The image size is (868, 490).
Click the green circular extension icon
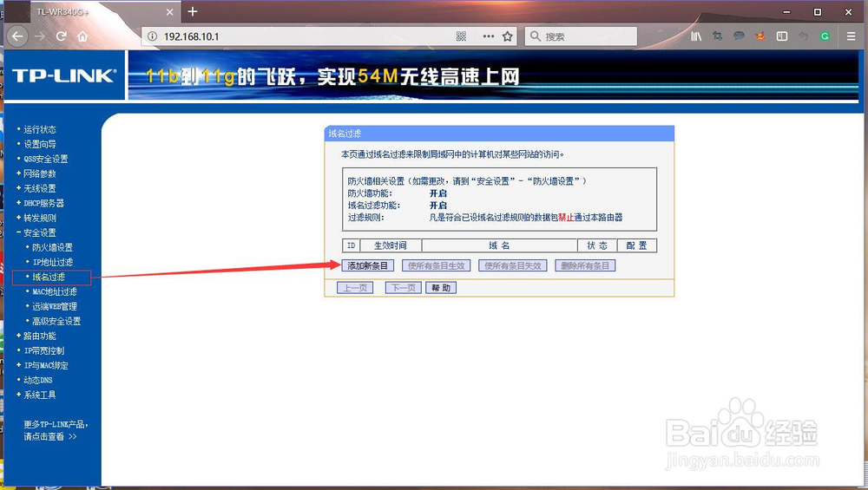point(825,36)
